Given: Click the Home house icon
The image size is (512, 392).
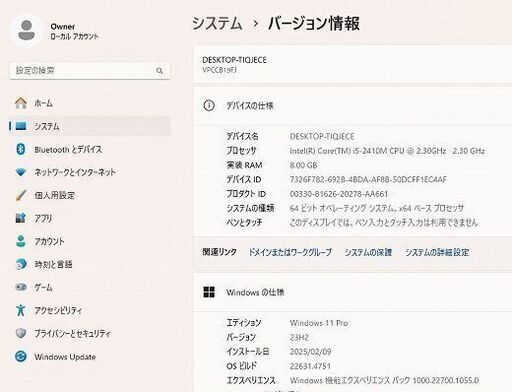Looking at the screenshot, I should click(21, 103).
